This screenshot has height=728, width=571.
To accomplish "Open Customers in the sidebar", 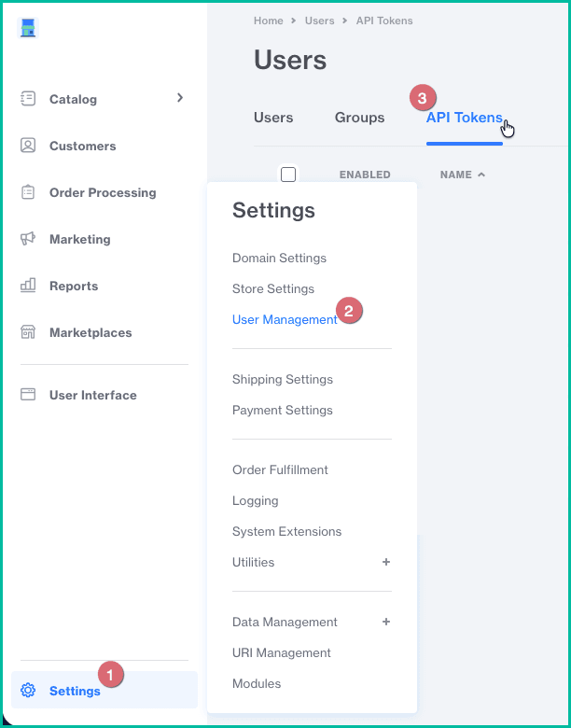I will click(x=83, y=146).
